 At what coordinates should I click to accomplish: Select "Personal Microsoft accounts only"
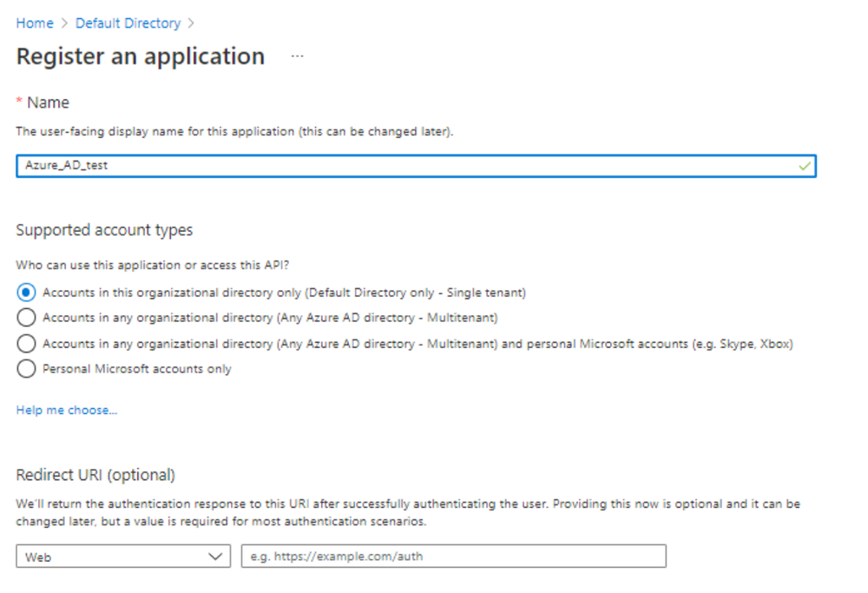tap(26, 368)
